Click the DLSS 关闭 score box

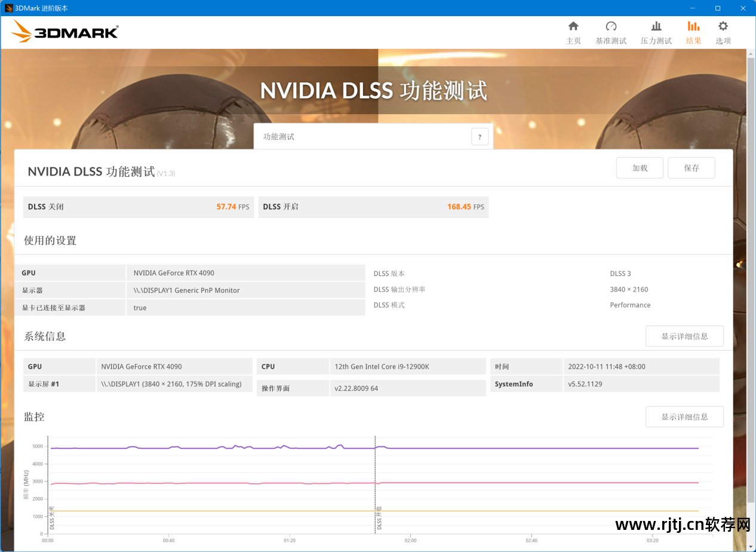(x=138, y=207)
